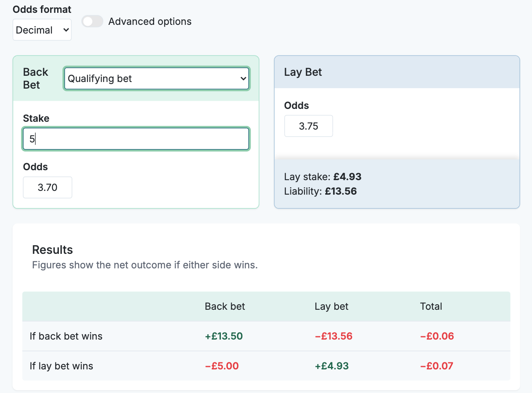Image resolution: width=532 pixels, height=393 pixels.
Task: Click the Total column header
Action: [x=431, y=306]
